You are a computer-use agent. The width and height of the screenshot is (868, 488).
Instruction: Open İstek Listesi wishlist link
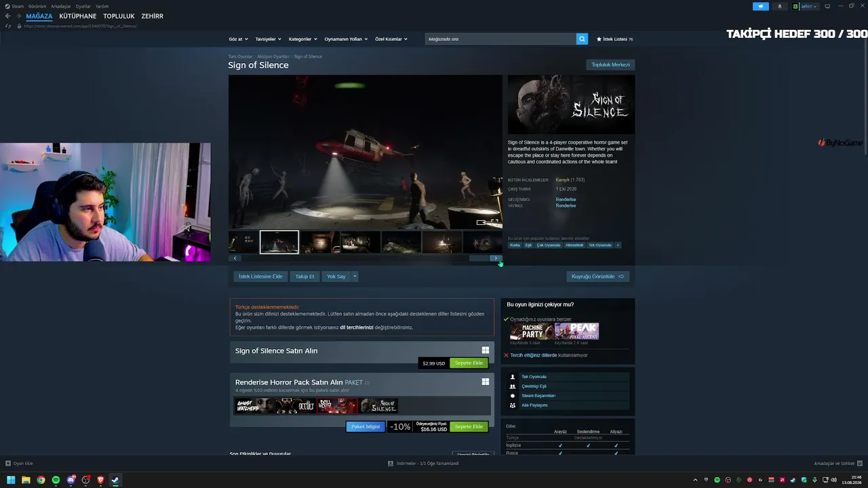tap(614, 39)
